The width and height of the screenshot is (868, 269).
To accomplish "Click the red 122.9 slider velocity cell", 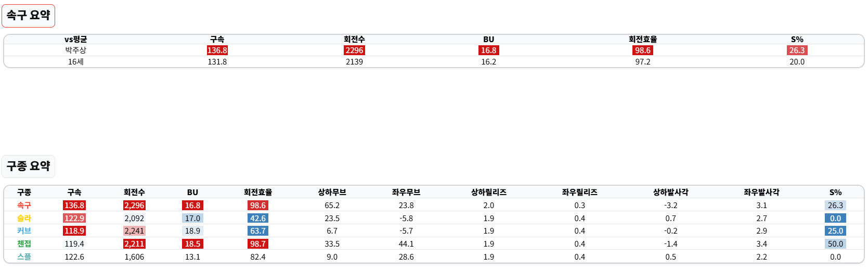I will [x=74, y=219].
